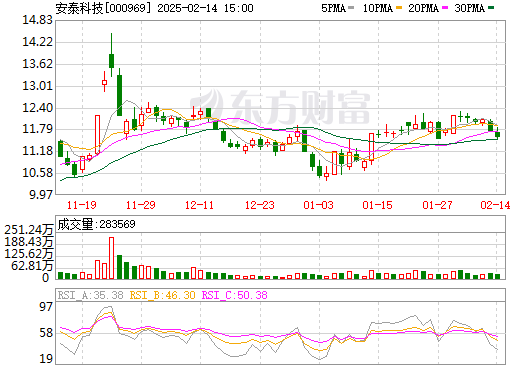Image resolution: width=520 pixels, height=365 pixels.
Task: Click the 251.24万 volume axis label
Action: (x=29, y=230)
